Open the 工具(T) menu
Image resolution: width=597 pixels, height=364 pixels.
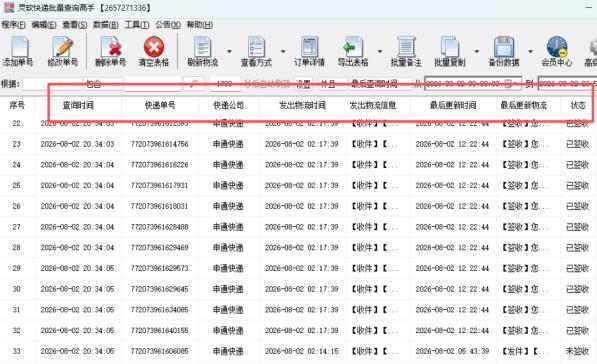point(137,25)
